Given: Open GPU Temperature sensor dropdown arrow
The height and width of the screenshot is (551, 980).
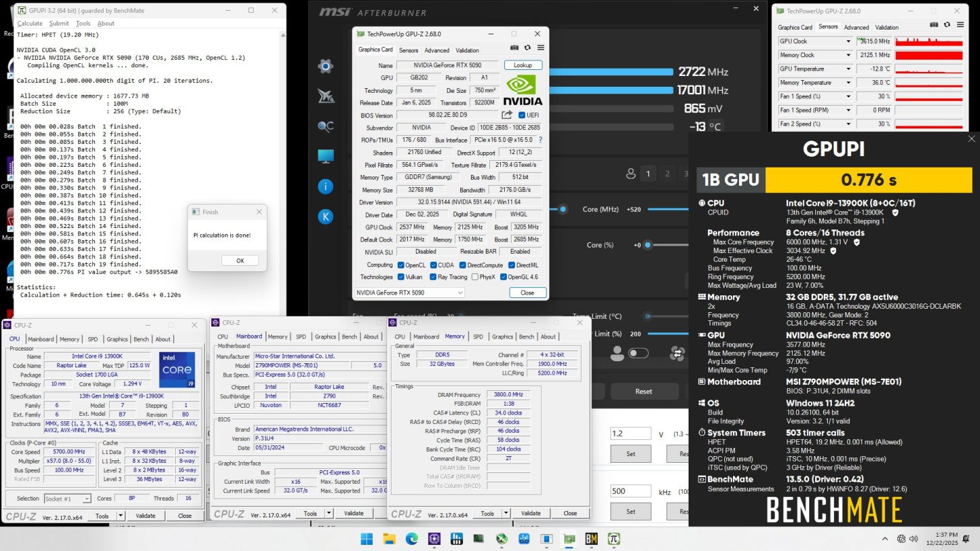Looking at the screenshot, I should [x=848, y=69].
